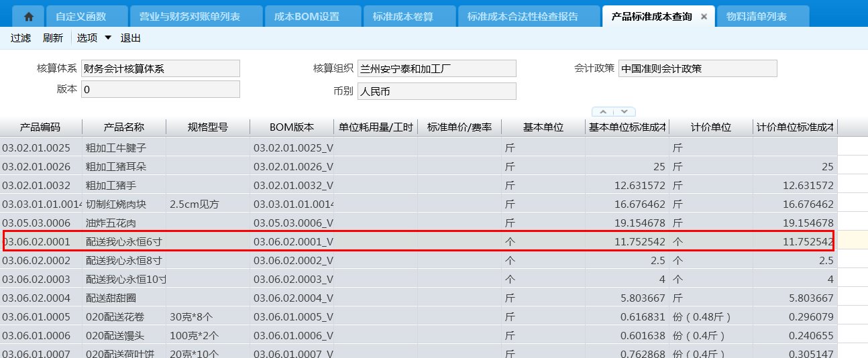Click base cost 0.601638
This screenshot has width=868, height=358.
click(643, 335)
